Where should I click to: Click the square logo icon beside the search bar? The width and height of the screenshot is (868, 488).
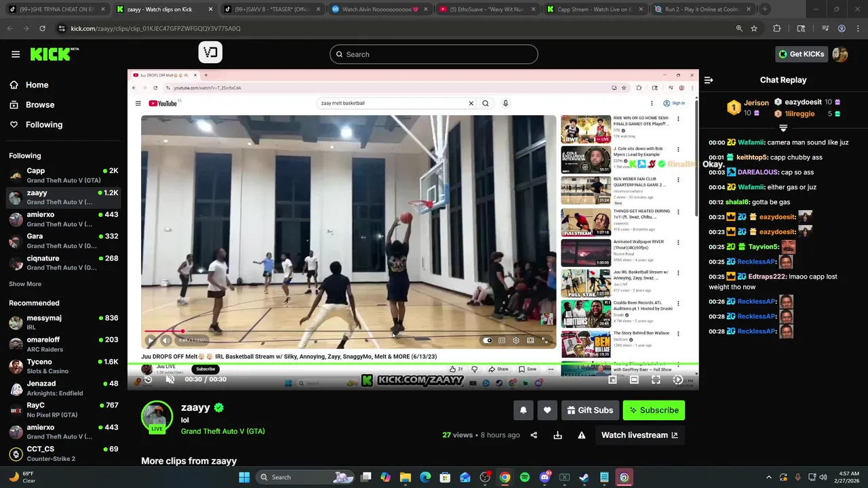(210, 53)
